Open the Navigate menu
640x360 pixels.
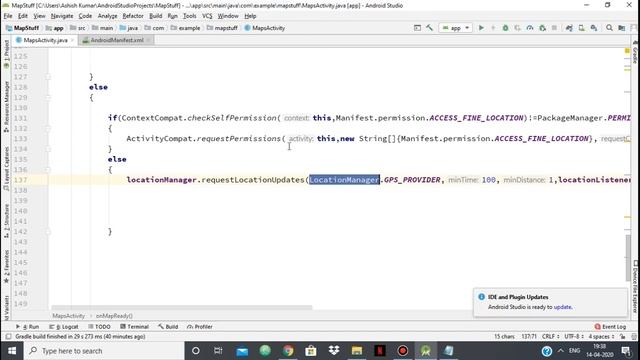point(62,16)
